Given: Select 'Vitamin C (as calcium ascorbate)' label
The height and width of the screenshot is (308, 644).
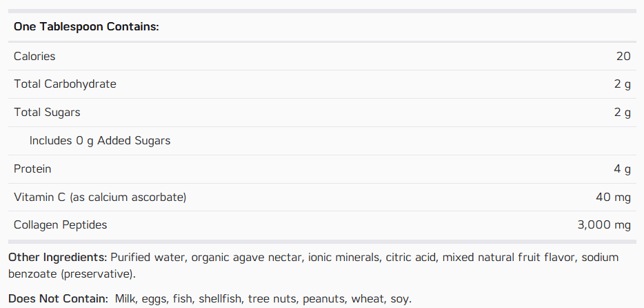Looking at the screenshot, I should pos(100,197).
